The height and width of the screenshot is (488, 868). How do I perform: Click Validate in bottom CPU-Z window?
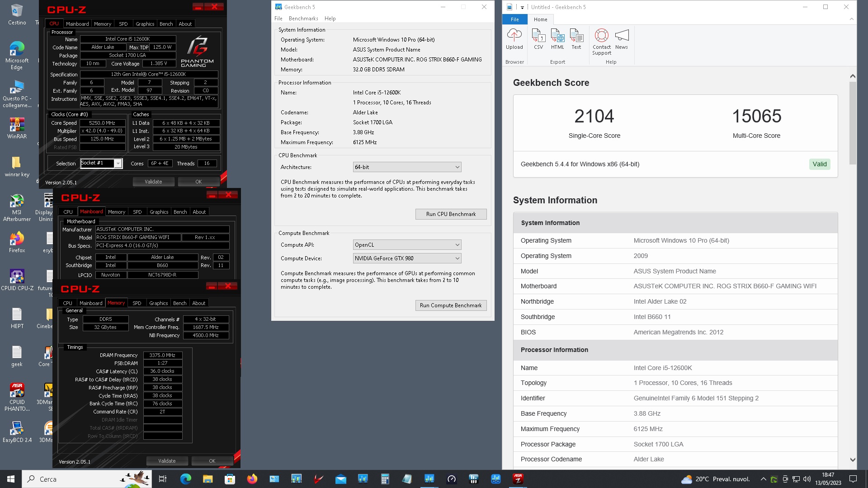pos(167,461)
